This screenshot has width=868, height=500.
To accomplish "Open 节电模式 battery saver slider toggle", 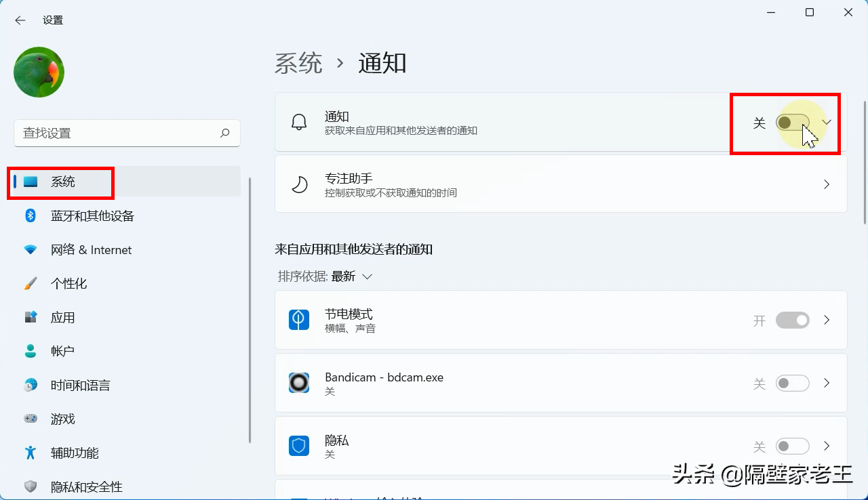I will 792,320.
